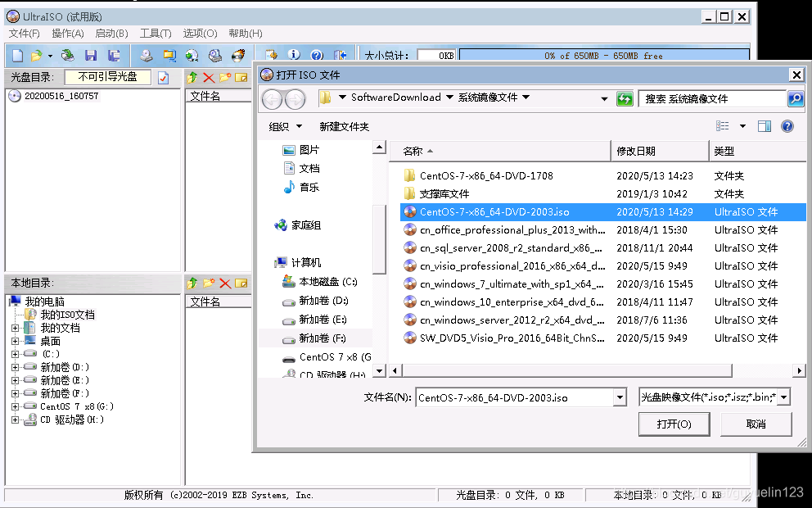Open the 文件(F) menu

25,33
